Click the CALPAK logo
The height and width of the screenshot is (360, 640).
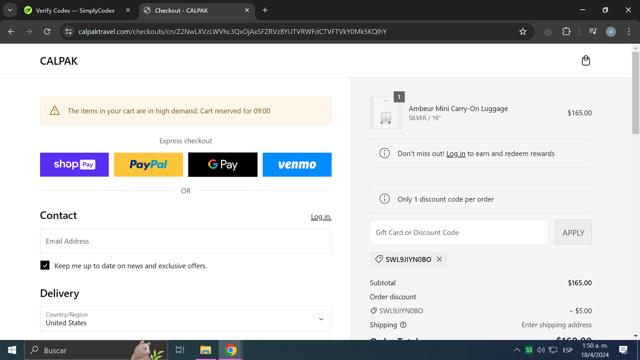coord(58,61)
